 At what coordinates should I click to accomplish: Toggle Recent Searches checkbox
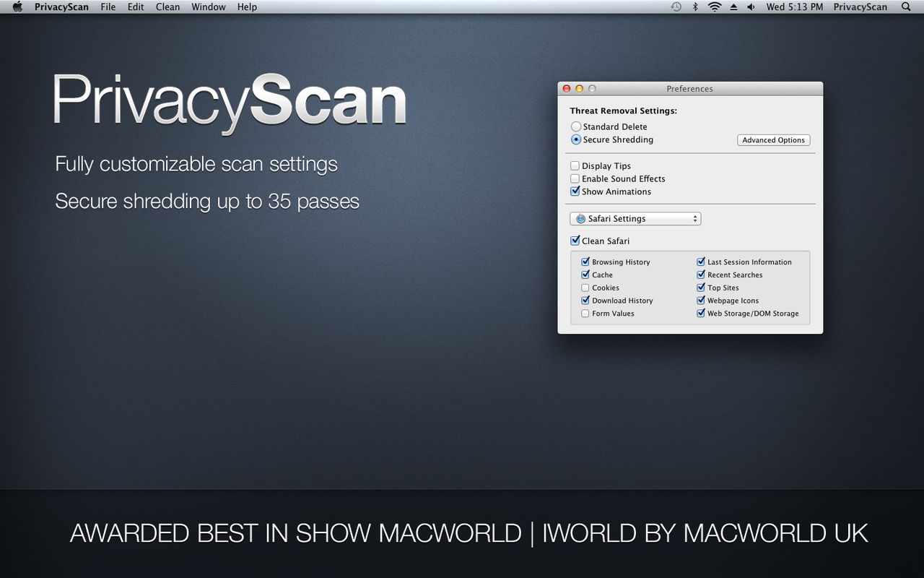point(701,275)
